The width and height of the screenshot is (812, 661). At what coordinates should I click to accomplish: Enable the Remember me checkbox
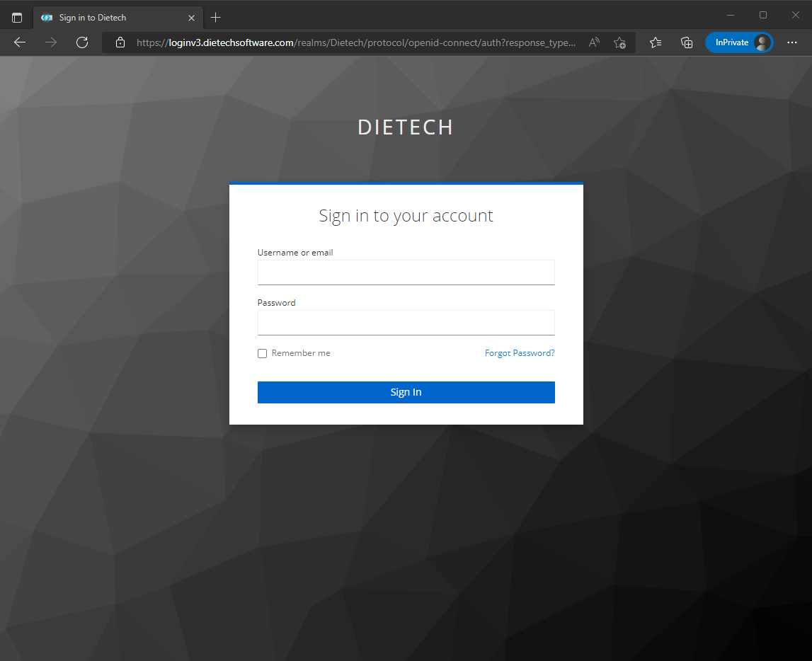click(x=263, y=354)
